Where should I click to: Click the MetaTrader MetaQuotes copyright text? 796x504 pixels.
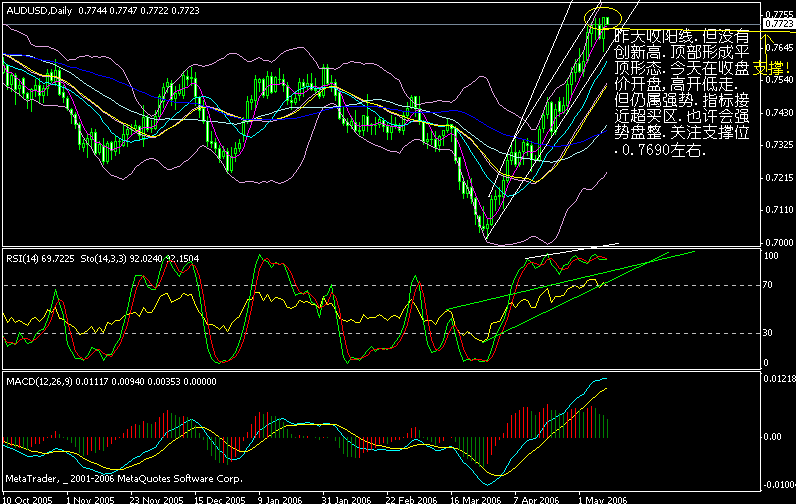coord(124,479)
